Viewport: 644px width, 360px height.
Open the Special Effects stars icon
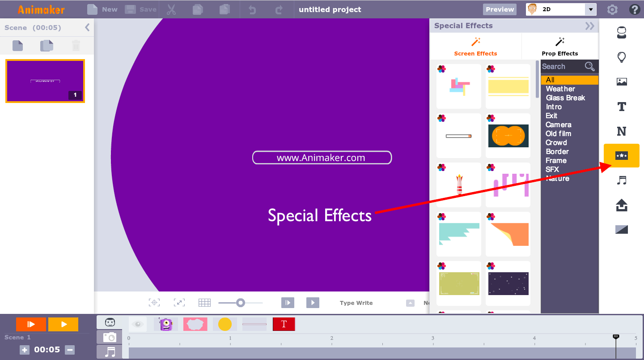click(x=621, y=155)
